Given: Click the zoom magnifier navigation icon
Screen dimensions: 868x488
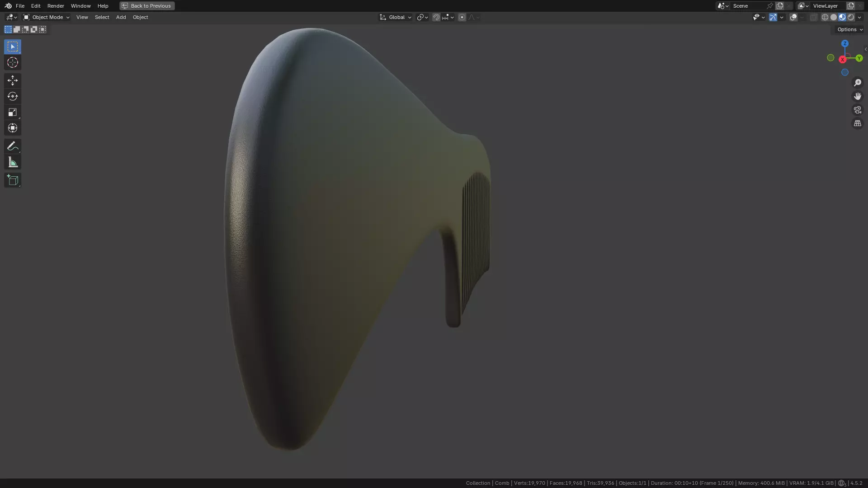Looking at the screenshot, I should coord(857,83).
